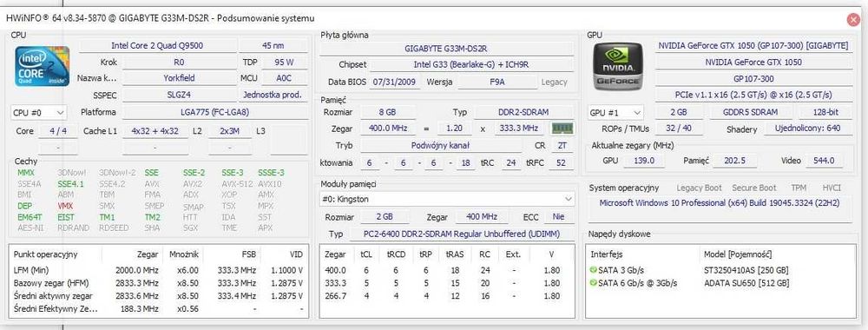Click the ECC Nie value
The height and width of the screenshot is (330, 868).
pyautogui.click(x=558, y=217)
